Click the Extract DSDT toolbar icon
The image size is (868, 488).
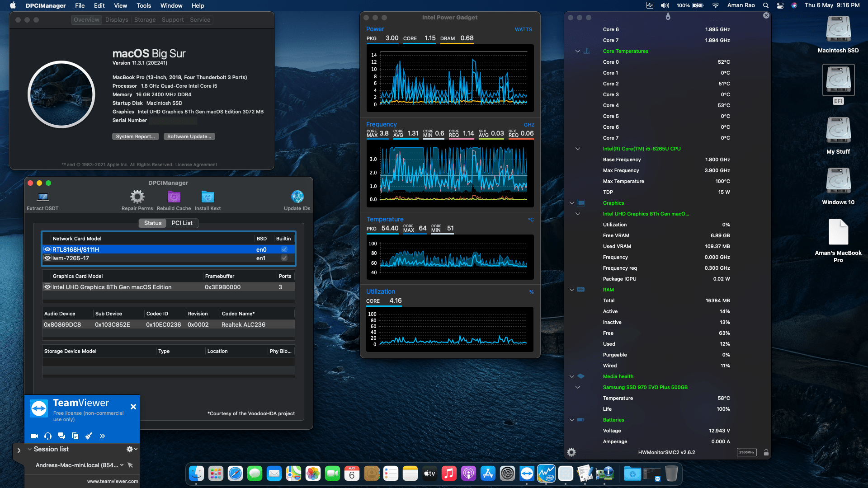[x=43, y=197]
